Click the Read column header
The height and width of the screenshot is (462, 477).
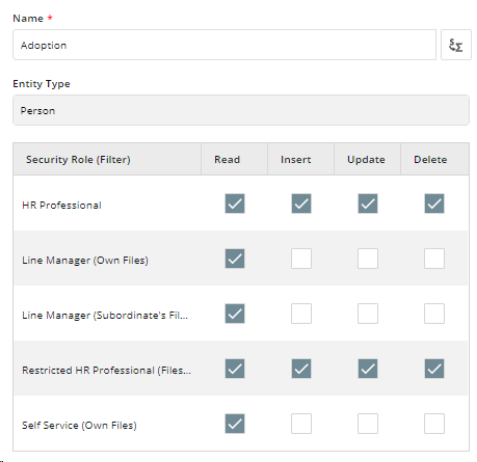click(x=234, y=159)
